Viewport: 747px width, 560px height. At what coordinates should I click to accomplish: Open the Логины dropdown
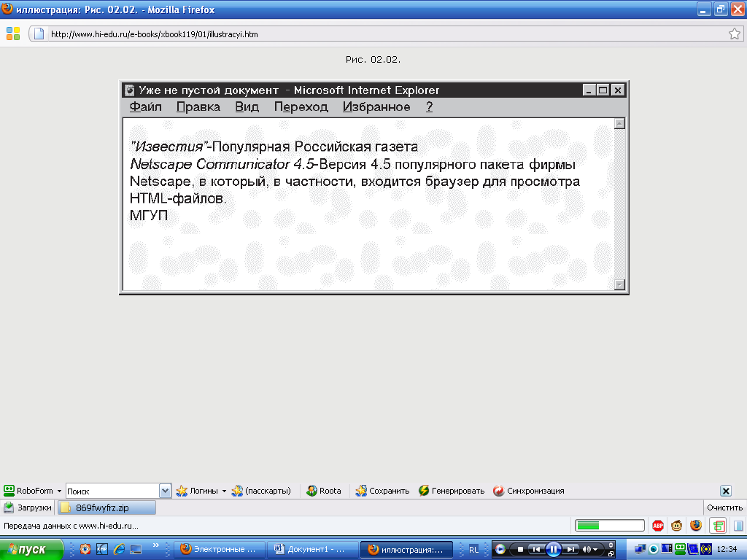(x=201, y=491)
